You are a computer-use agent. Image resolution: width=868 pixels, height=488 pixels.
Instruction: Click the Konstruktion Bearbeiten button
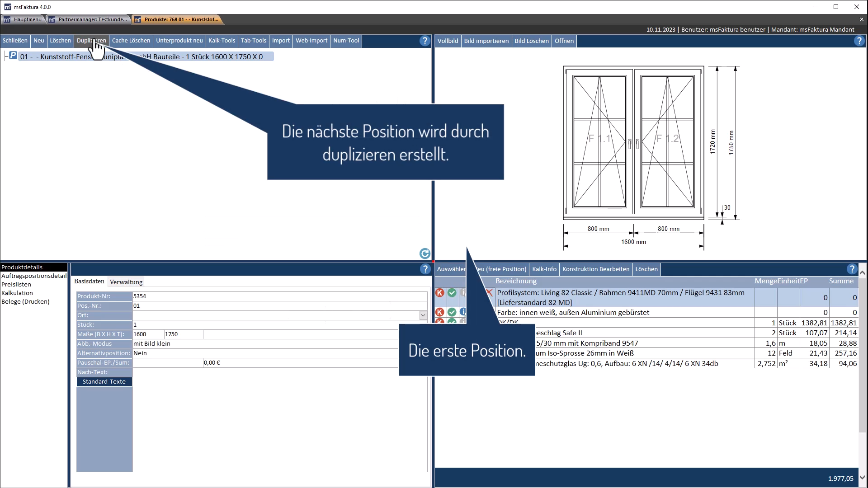(595, 269)
